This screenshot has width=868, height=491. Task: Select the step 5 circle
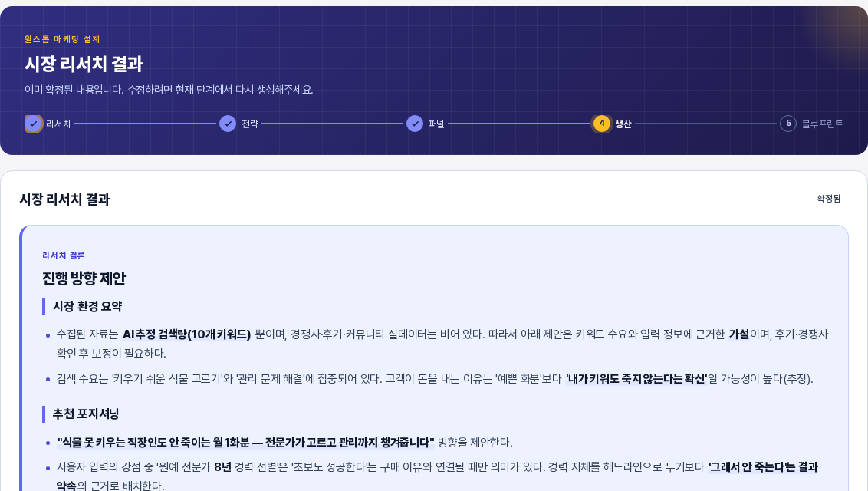point(788,124)
